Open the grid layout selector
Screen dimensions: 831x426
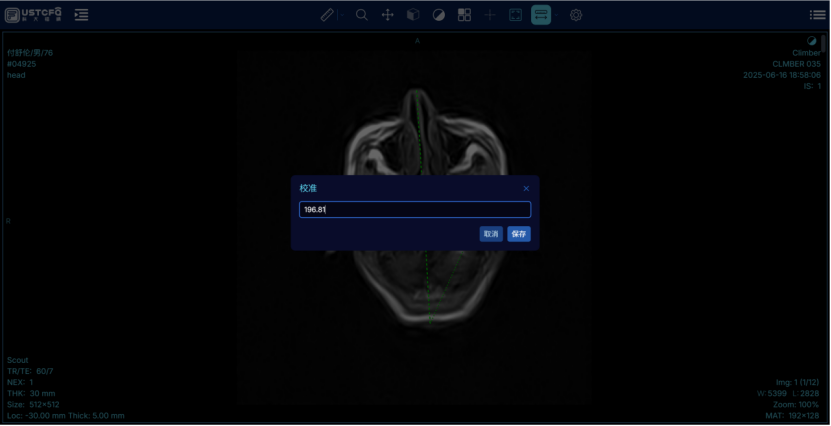[x=464, y=15]
